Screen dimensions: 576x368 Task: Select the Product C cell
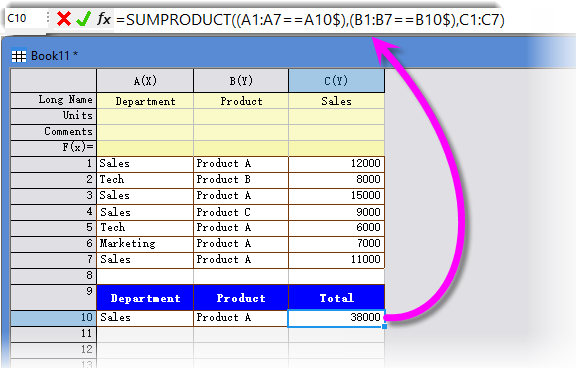241,212
